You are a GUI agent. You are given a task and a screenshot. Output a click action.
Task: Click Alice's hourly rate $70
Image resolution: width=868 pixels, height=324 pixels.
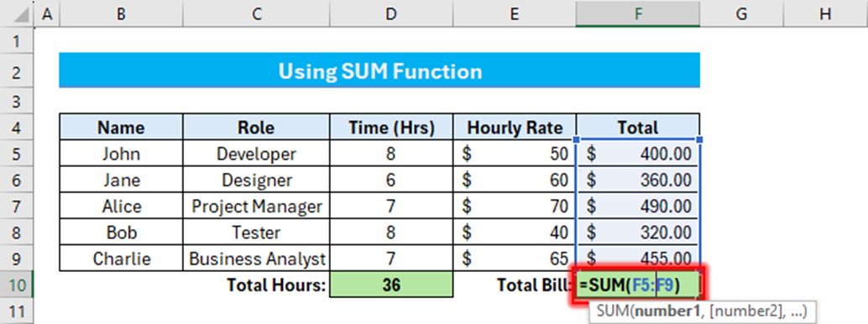515,206
